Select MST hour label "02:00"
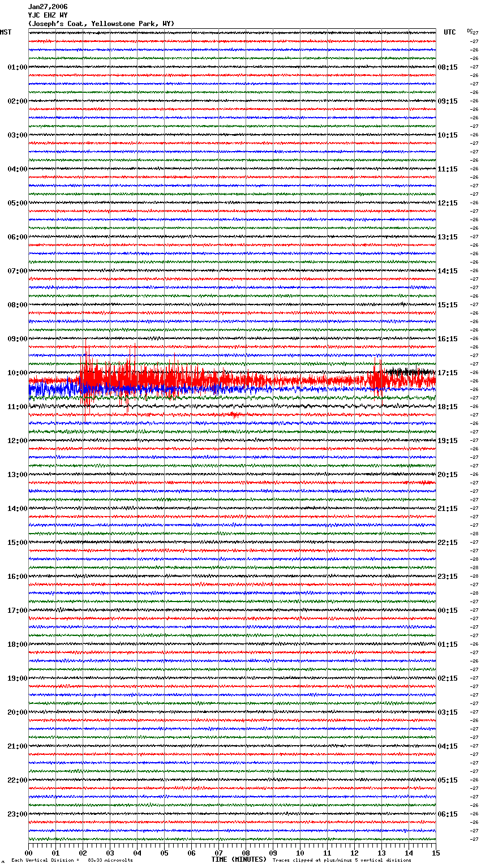Viewport: 481px width, 868px height. coord(18,101)
